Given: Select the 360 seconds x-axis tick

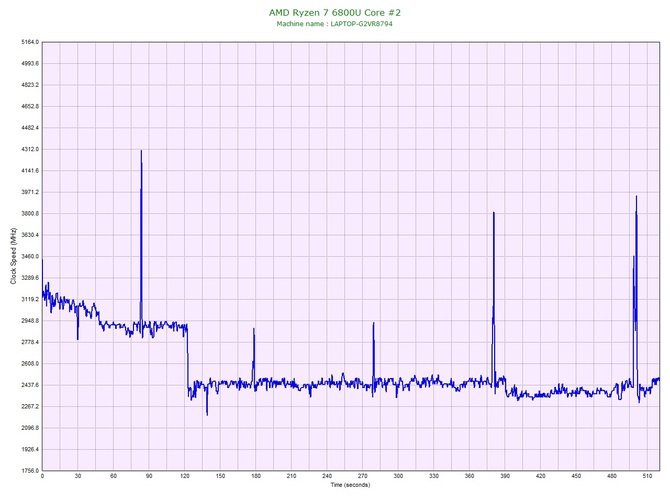Looking at the screenshot, I should click(469, 476).
